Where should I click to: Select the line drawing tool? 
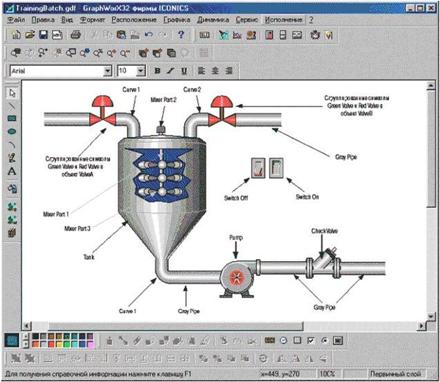pos(12,106)
